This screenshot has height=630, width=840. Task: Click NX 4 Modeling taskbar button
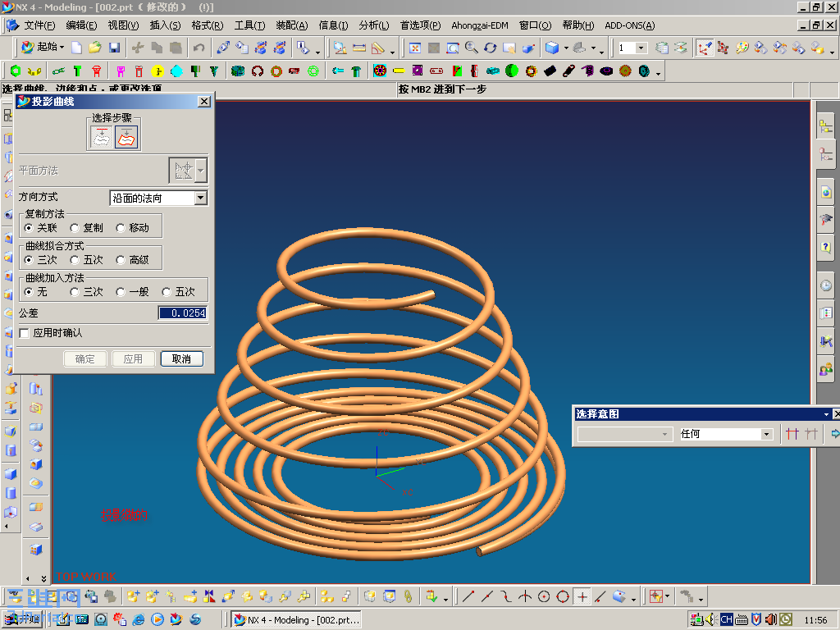(x=297, y=620)
